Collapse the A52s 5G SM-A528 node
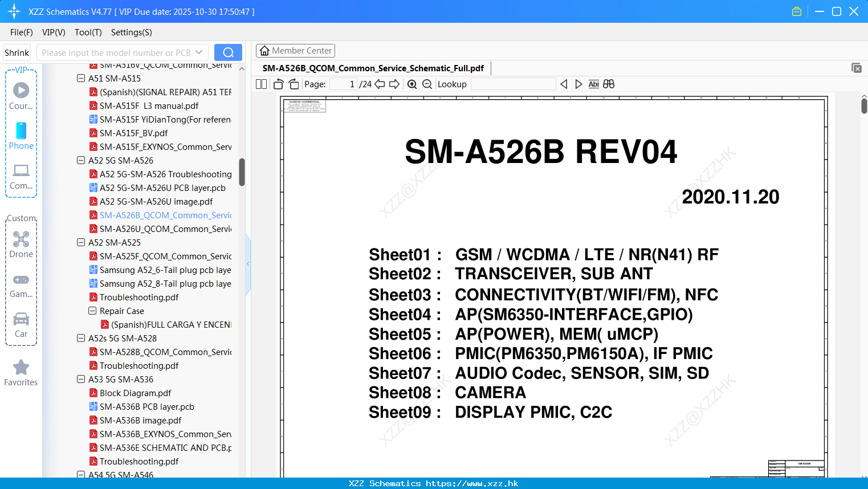Image resolution: width=868 pixels, height=489 pixels. point(81,338)
